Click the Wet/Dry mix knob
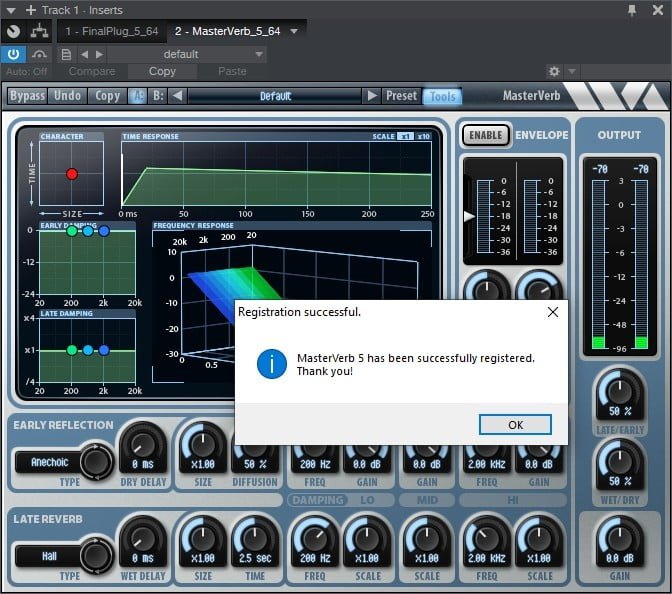This screenshot has width=672, height=594. 620,461
